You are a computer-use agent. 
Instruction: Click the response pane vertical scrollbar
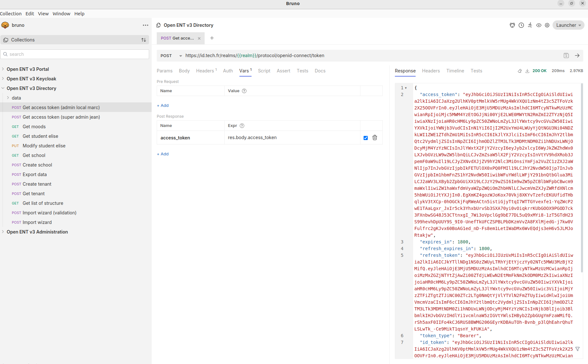point(582,177)
